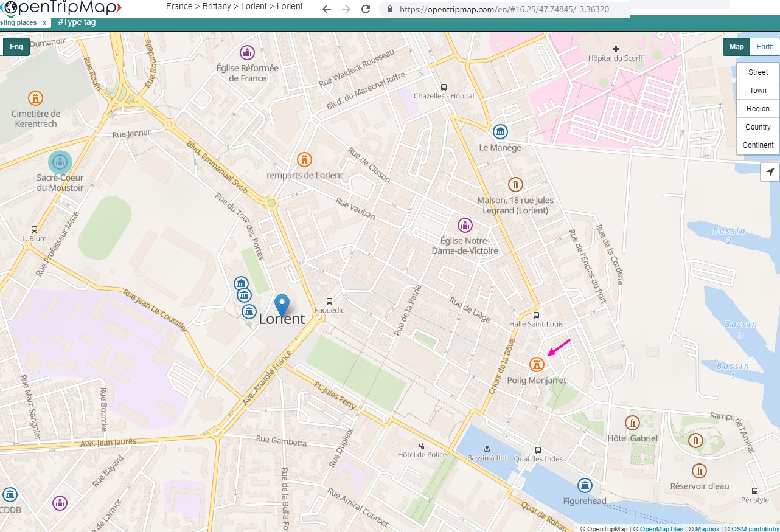
Task: Click the Rue Vauban street label
Action: pos(356,210)
